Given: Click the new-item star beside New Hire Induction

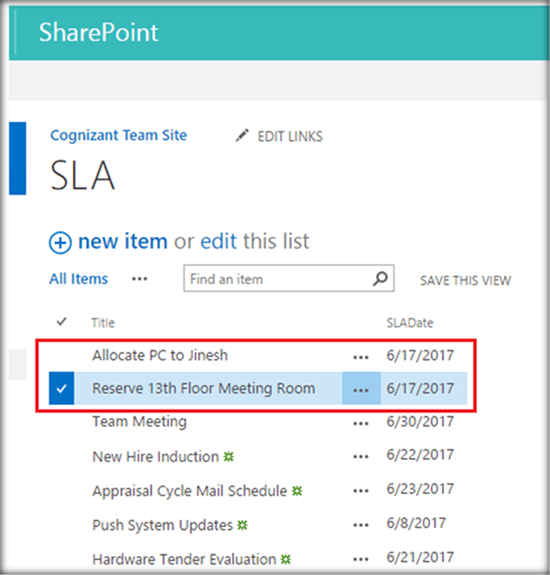Looking at the screenshot, I should pos(229,457).
